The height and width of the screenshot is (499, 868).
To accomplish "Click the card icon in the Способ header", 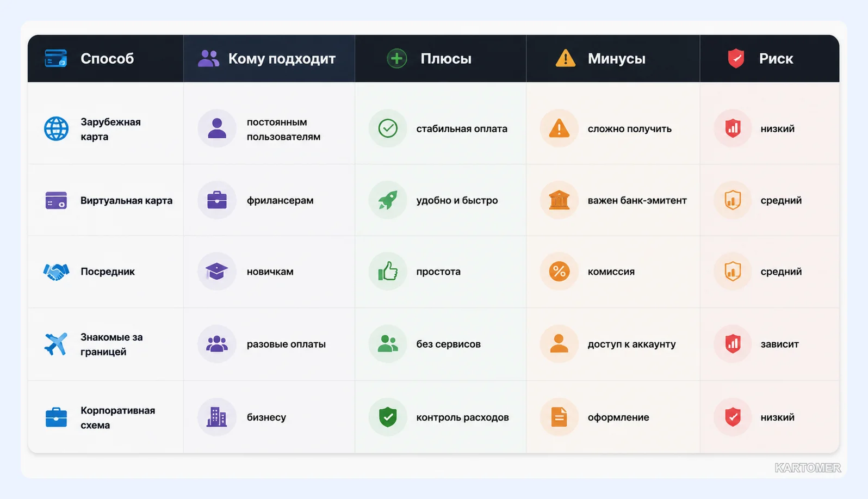I will click(x=55, y=58).
